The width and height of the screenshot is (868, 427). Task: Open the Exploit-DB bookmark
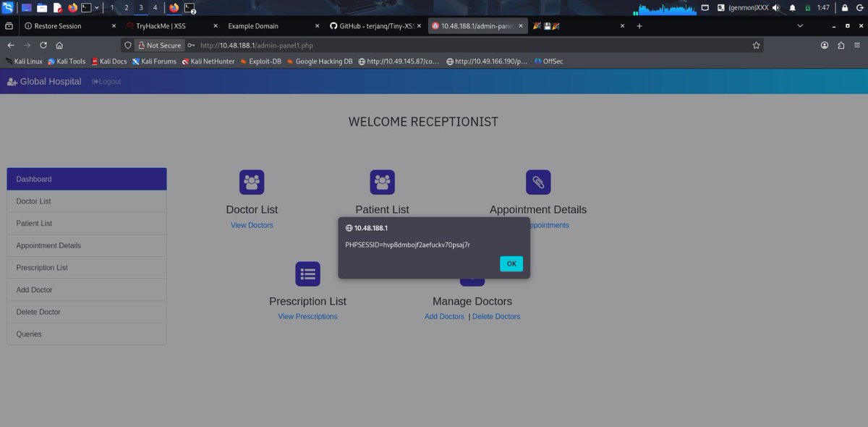[260, 62]
